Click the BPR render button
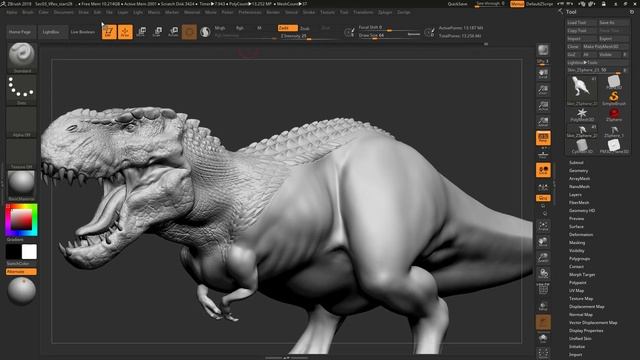Image resolution: width=640 pixels, height=360 pixels. coord(543,50)
